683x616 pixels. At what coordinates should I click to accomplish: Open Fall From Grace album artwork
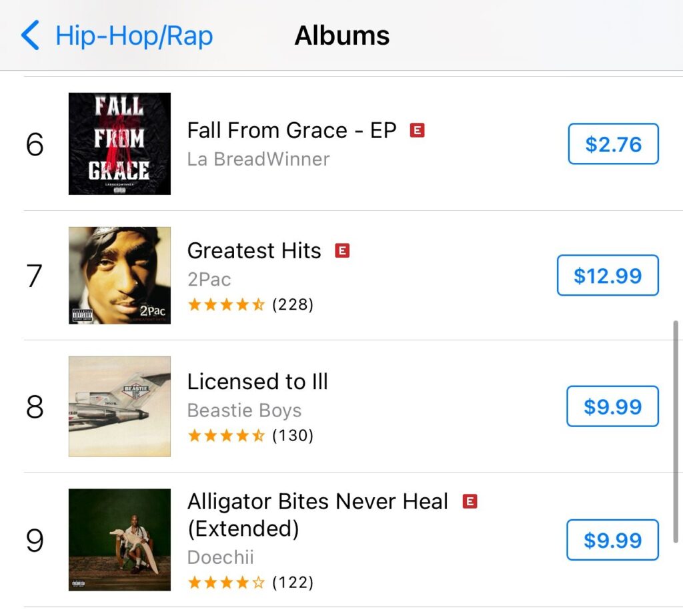120,144
